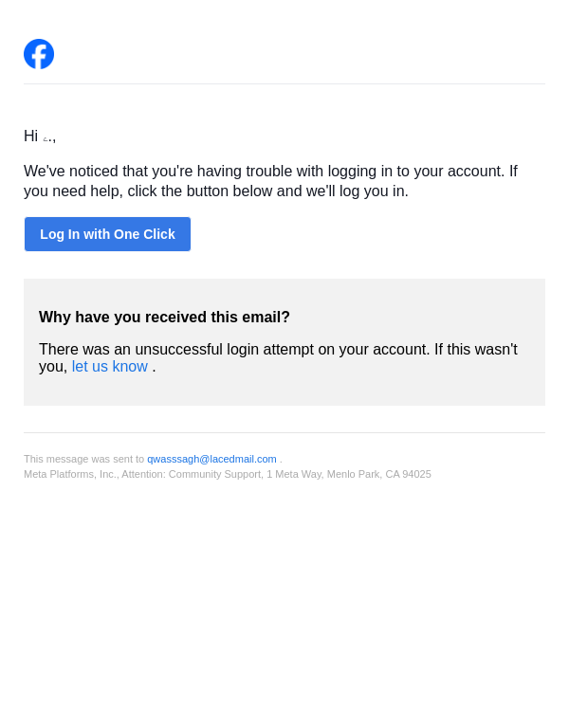This screenshot has width=569, height=728.
Task: Click the Facebook logo icon
Action: (x=39, y=54)
